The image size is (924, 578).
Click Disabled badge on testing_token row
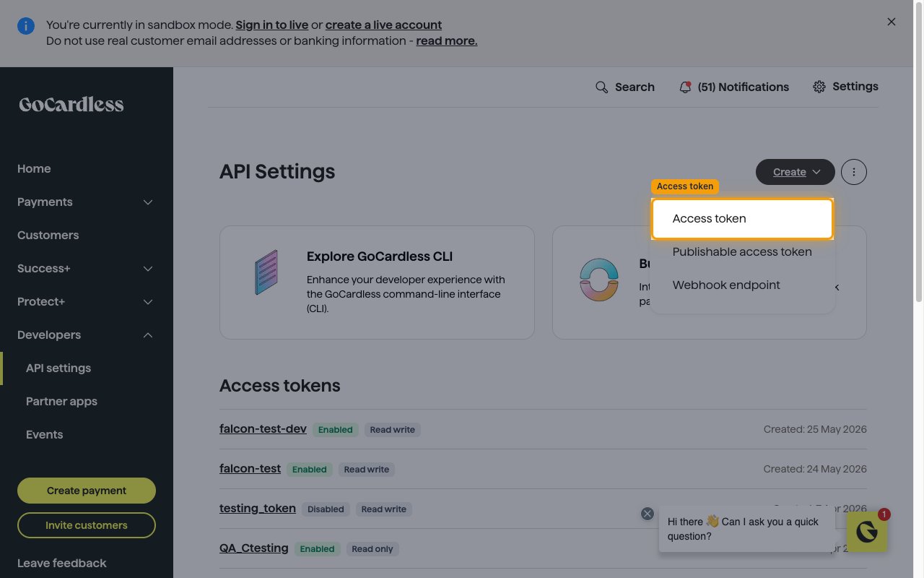pos(326,509)
